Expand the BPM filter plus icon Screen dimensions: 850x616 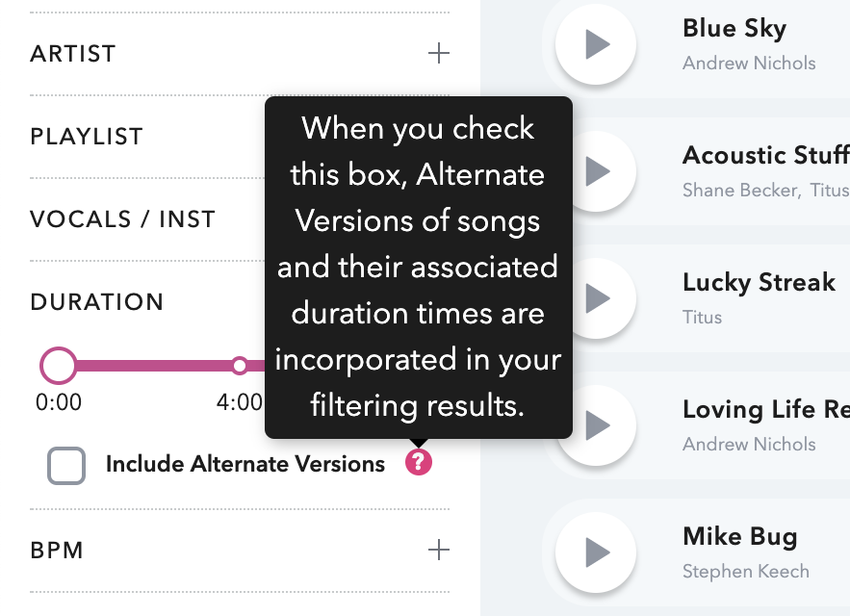tap(438, 550)
